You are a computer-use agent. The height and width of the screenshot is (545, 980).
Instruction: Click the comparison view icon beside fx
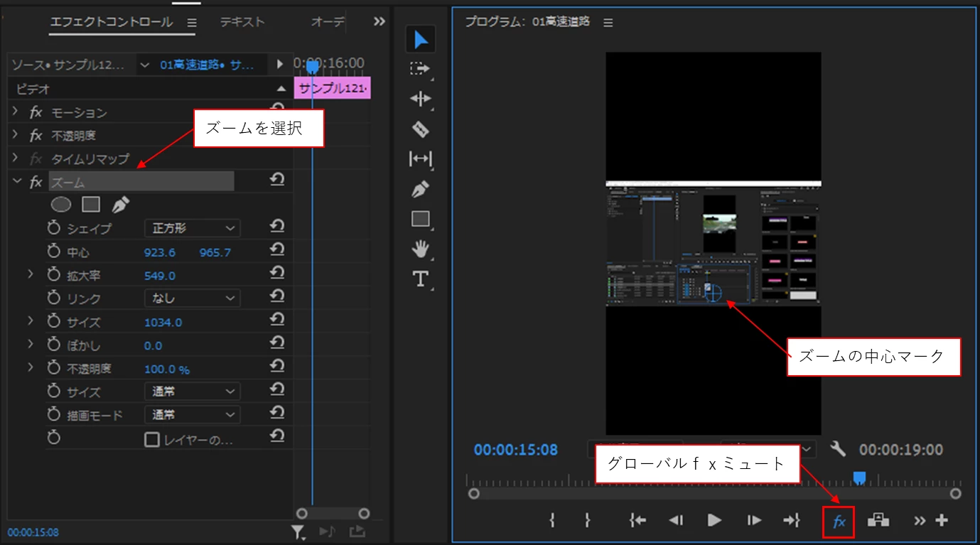pyautogui.click(x=878, y=520)
